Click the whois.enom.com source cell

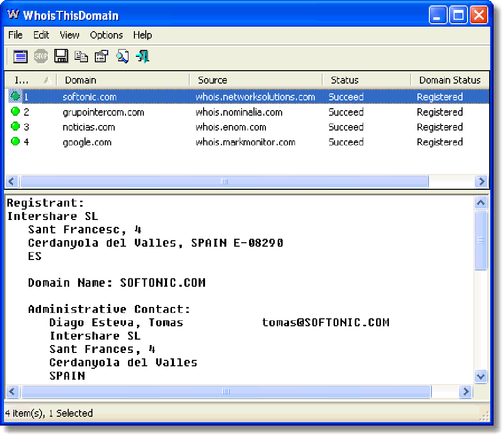231,127
